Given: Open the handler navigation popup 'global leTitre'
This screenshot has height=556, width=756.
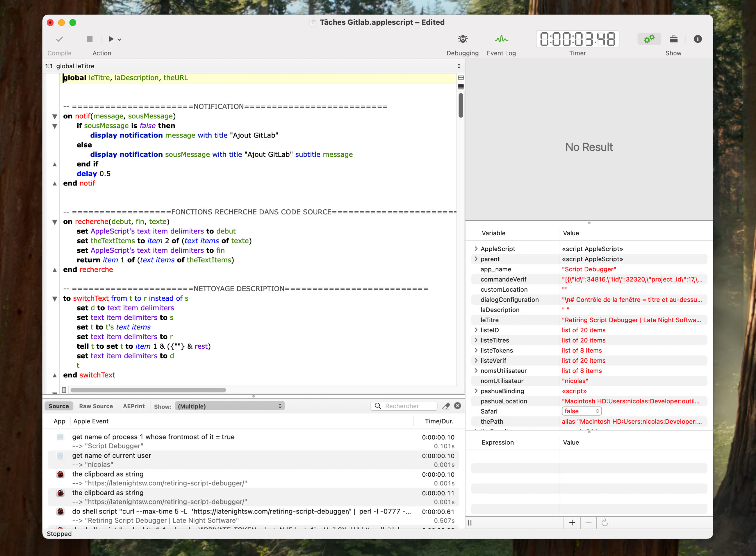Looking at the screenshot, I should pos(253,66).
